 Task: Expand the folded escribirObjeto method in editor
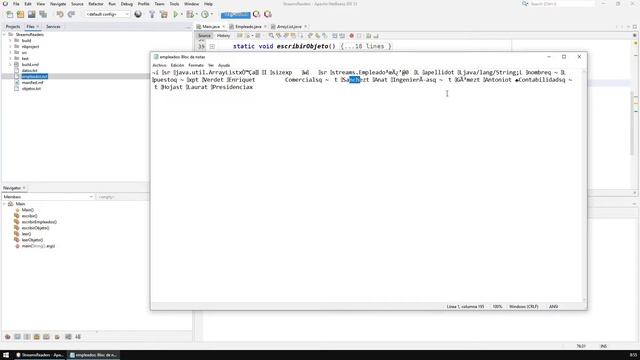[212, 47]
